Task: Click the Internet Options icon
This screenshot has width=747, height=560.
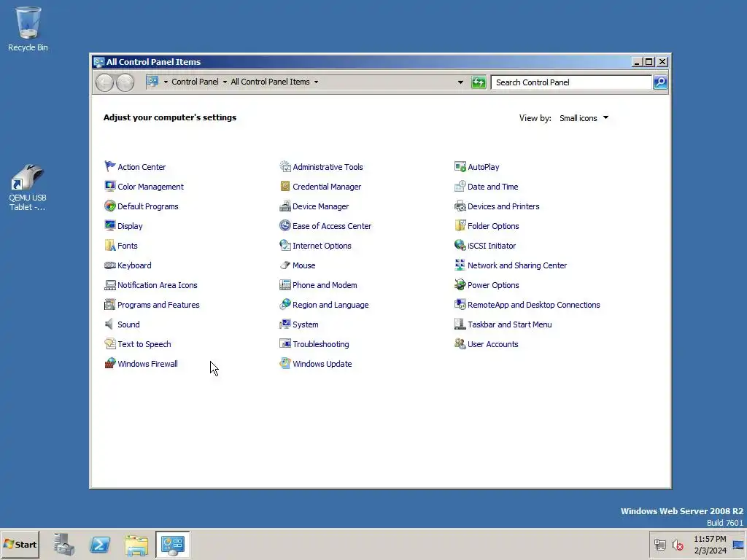Action: [285, 245]
